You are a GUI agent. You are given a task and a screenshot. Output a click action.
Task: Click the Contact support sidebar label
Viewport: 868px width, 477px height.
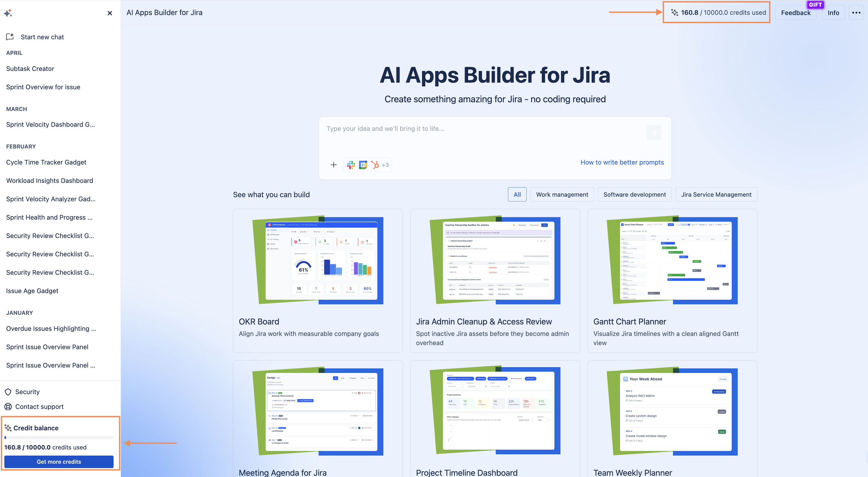[x=40, y=407]
